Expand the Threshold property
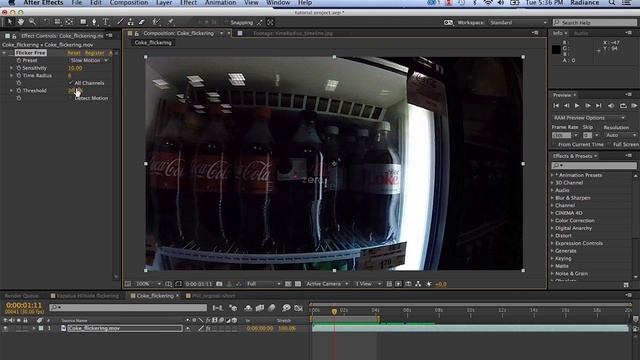The height and width of the screenshot is (360, 640). point(11,91)
